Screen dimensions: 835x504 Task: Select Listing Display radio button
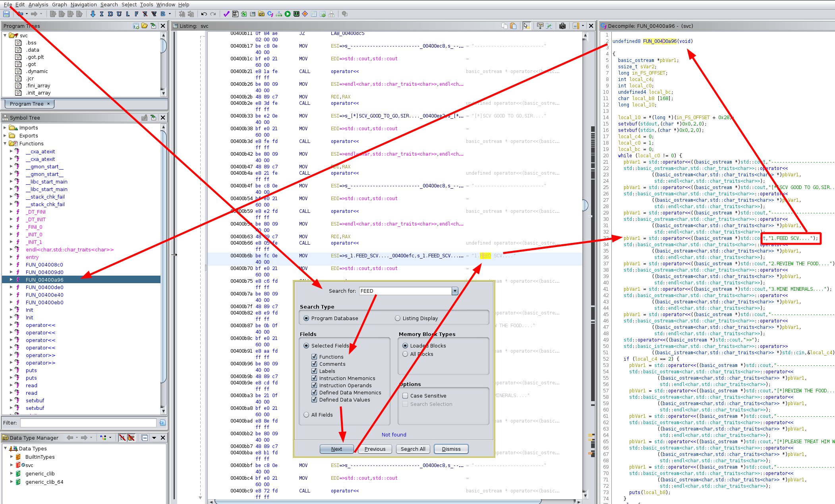point(398,319)
